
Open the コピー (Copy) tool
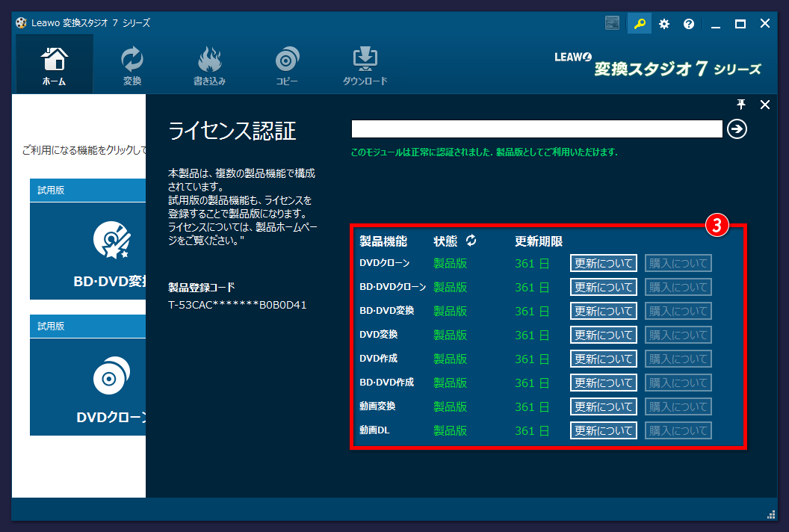point(287,64)
